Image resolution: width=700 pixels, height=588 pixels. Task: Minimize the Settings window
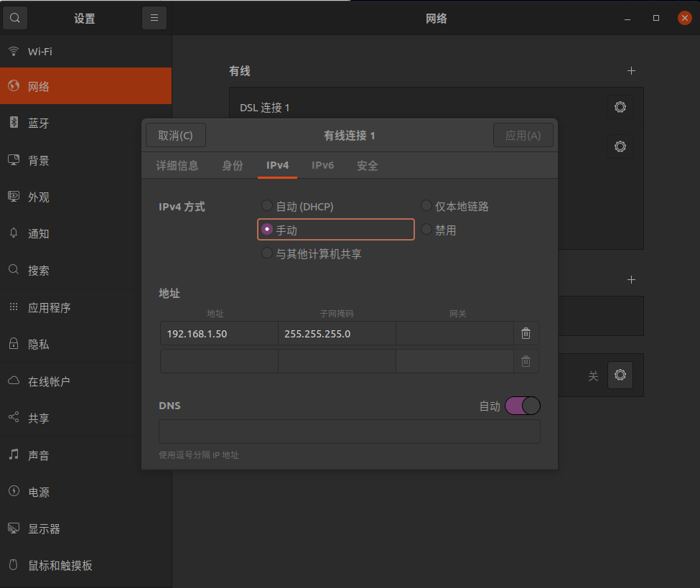(627, 18)
